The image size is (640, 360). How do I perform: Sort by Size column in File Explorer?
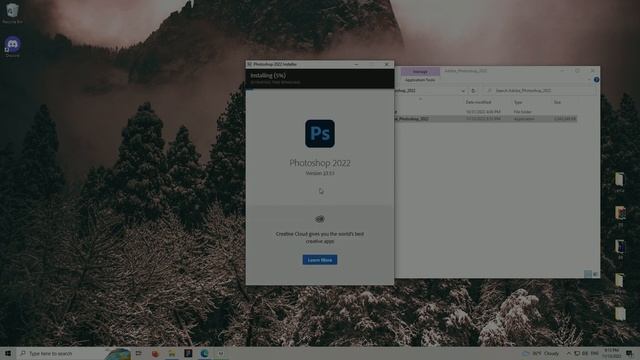pyautogui.click(x=557, y=102)
